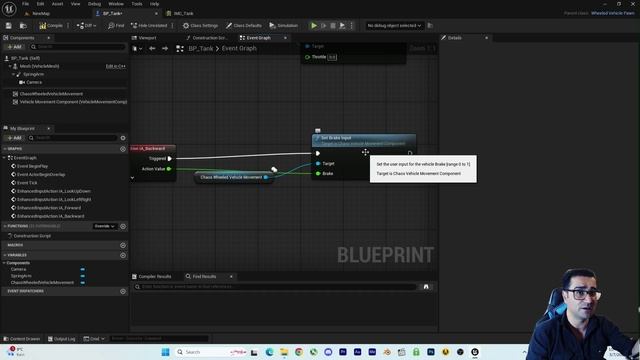Click the Save blueprint icon in toolbar

pos(9,25)
